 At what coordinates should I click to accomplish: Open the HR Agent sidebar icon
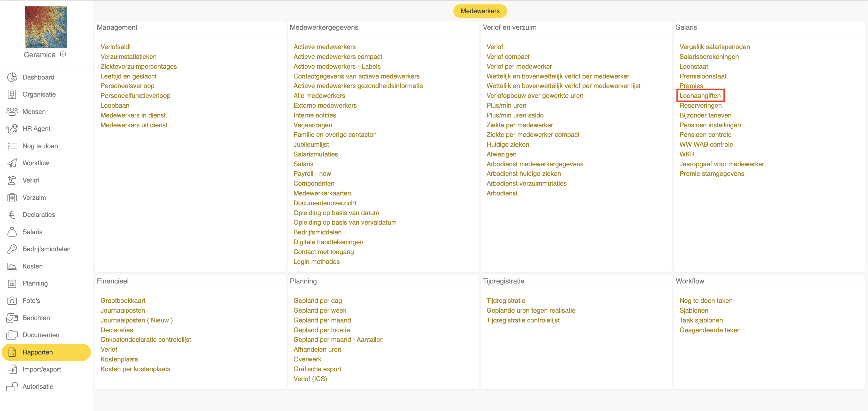12,129
